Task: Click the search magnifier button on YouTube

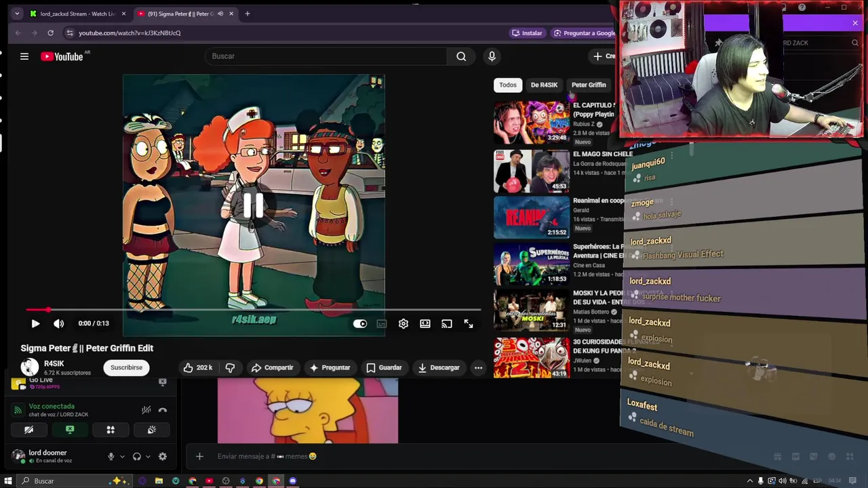Action: click(x=461, y=56)
